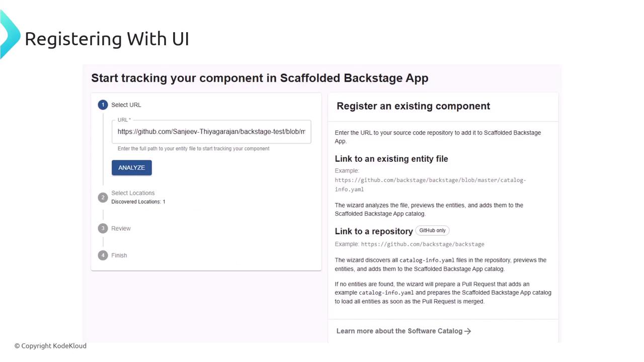Select the step 3 numbered circle
The image size is (644, 362).
103,228
